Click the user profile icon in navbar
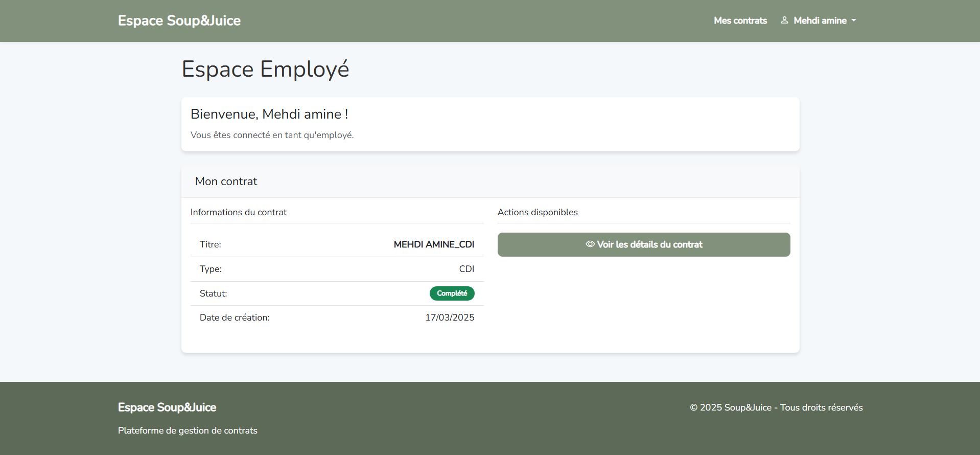 coord(784,20)
